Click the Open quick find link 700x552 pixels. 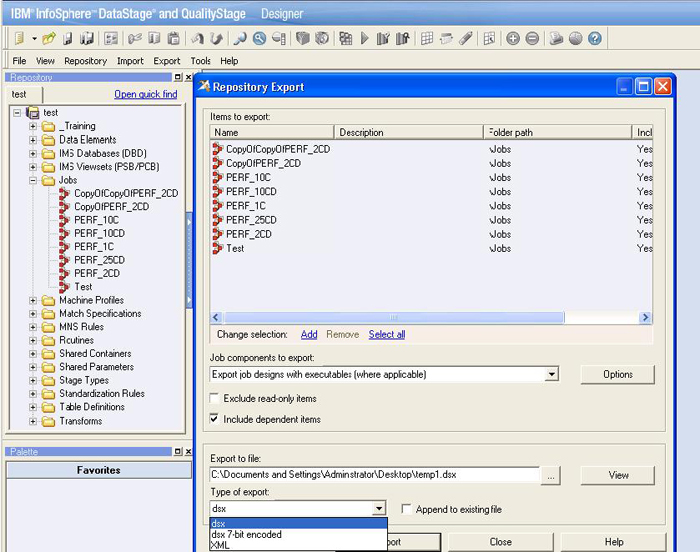(x=146, y=94)
